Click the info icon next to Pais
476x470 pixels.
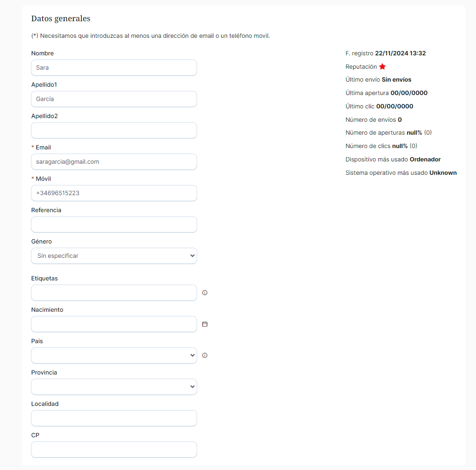205,356
